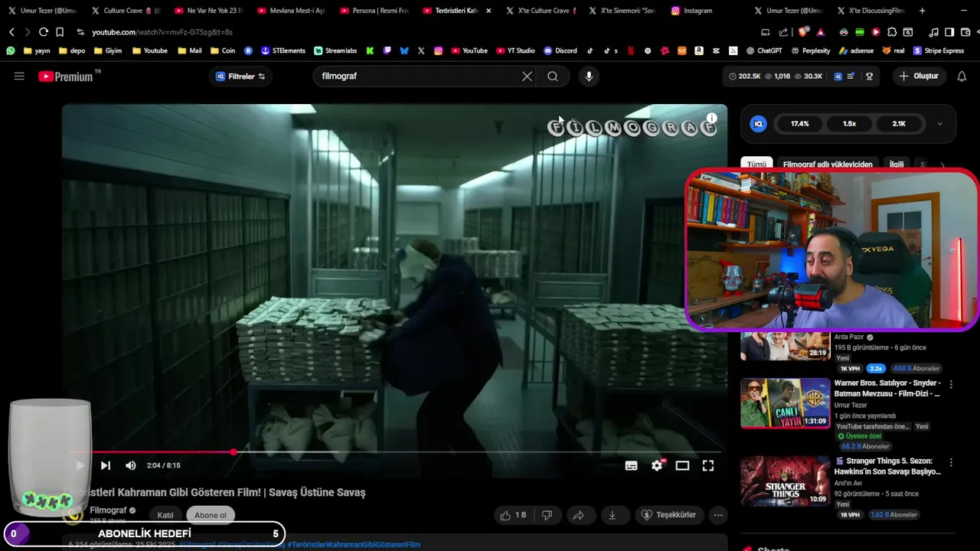This screenshot has height=551, width=980.
Task: Bookmark this page using bookmark icon
Action: [x=60, y=32]
